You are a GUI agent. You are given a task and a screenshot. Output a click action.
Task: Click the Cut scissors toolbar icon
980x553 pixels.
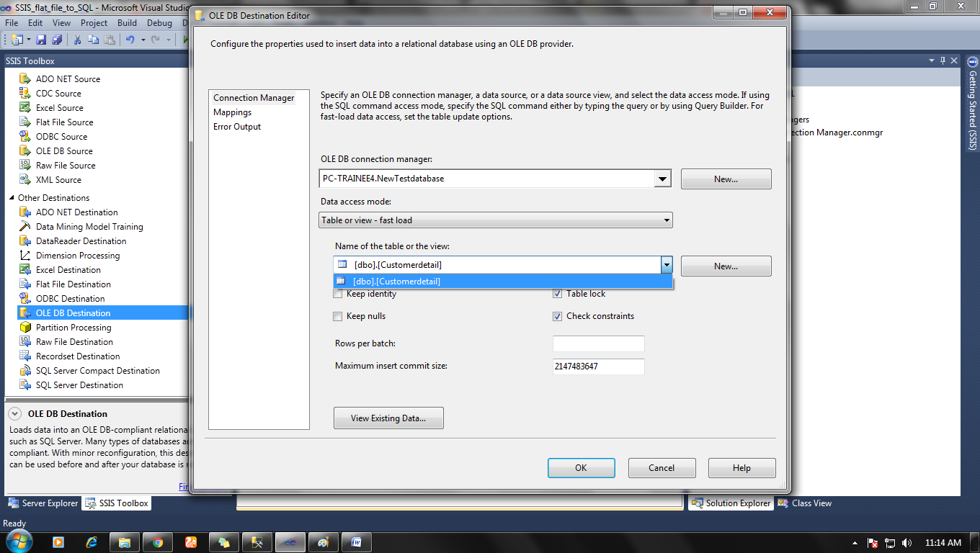[x=78, y=40]
